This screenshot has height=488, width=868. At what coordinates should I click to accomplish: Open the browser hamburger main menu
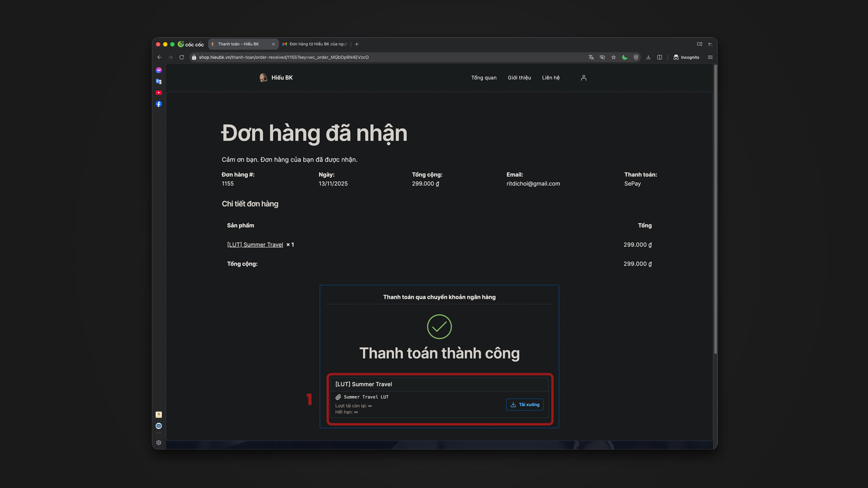[x=710, y=57]
